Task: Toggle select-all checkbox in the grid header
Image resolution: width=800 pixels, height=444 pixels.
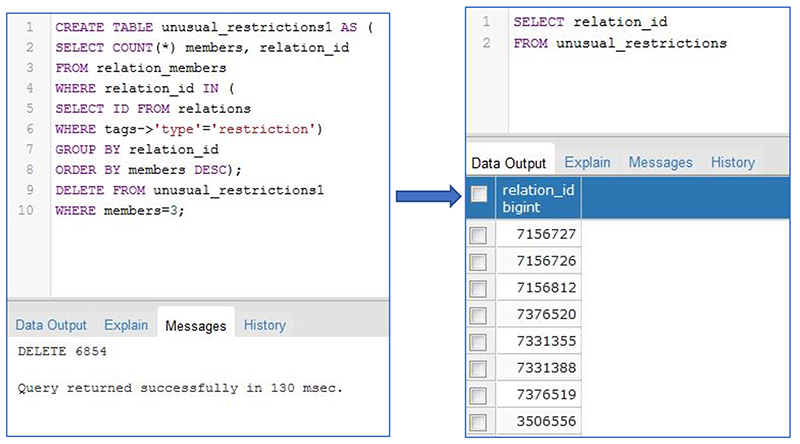Action: pyautogui.click(x=479, y=195)
